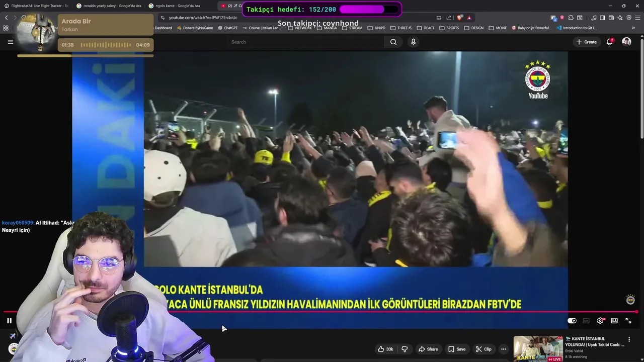Viewport: 644px width, 362px height.
Task: Pause the YouTube video
Action: tap(9, 320)
